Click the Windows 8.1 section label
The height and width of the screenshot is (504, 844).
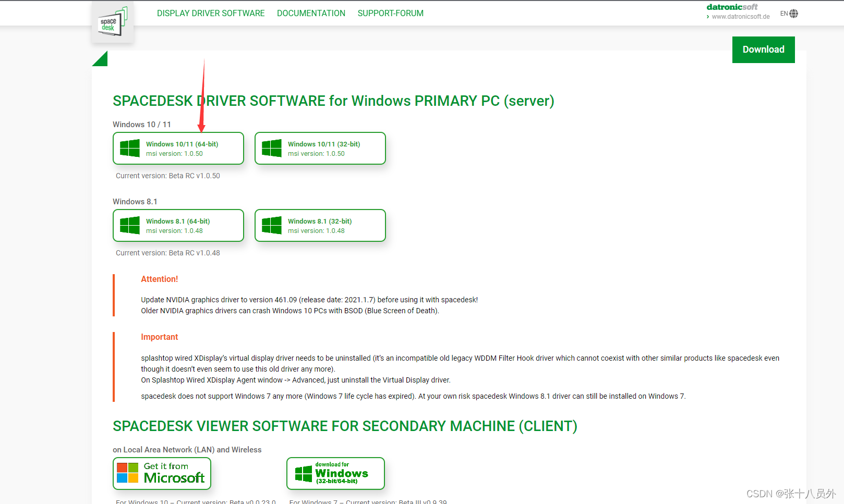(135, 202)
